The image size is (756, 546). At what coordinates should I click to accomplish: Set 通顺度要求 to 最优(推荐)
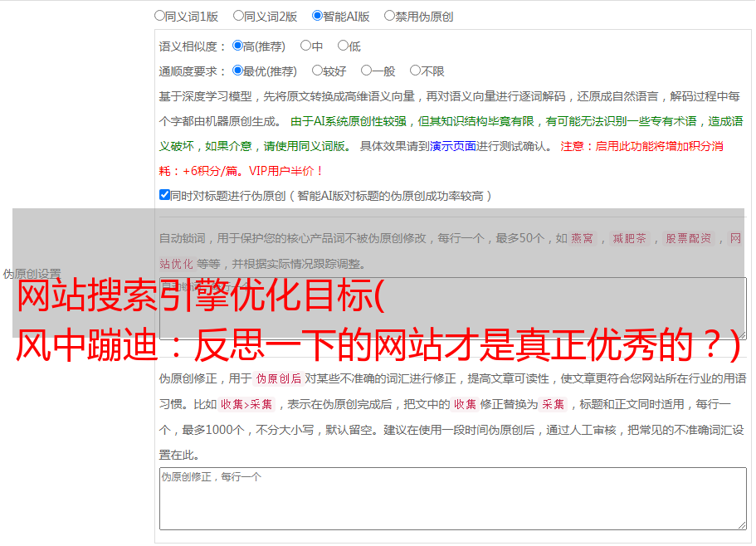pos(237,71)
